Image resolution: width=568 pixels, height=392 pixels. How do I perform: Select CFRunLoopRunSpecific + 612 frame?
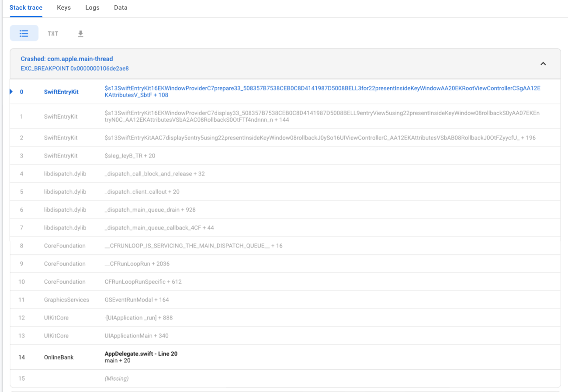[x=143, y=282]
